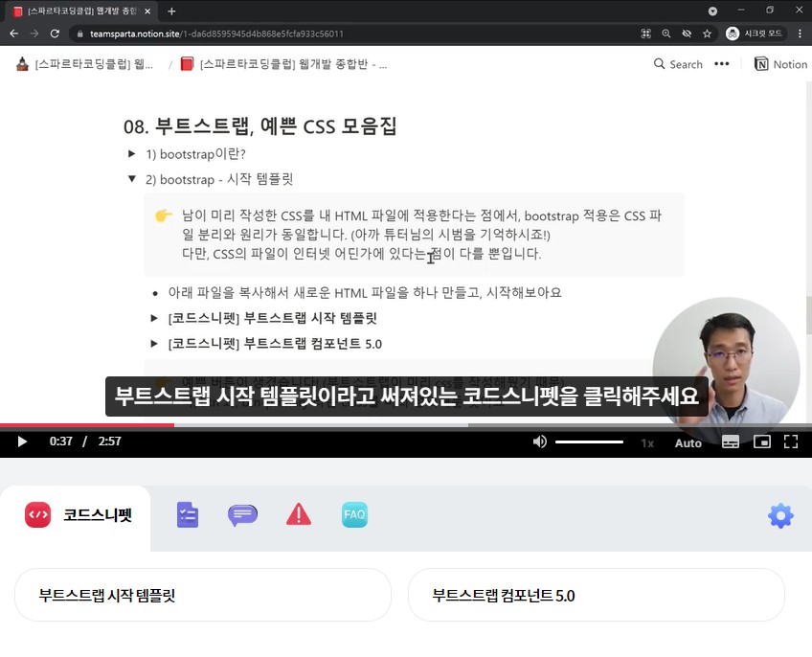Click the 부트스트랩 시작 템플릿 snippet button

tap(203, 595)
